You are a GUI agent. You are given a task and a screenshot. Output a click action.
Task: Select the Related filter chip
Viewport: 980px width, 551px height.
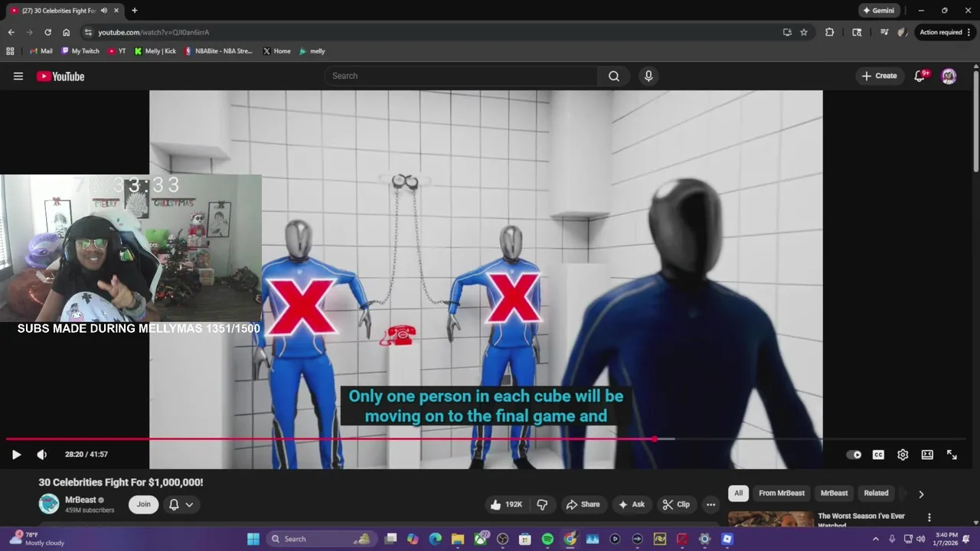876,494
